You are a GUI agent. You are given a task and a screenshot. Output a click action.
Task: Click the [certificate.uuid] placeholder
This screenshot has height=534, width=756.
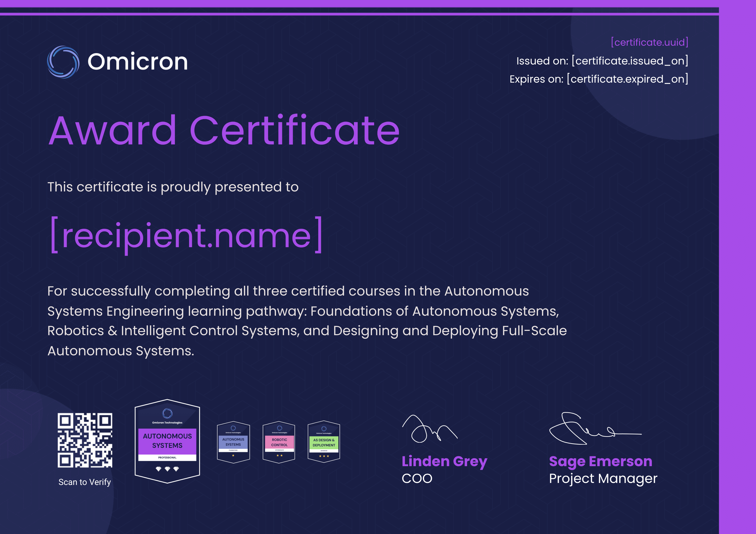click(x=649, y=42)
